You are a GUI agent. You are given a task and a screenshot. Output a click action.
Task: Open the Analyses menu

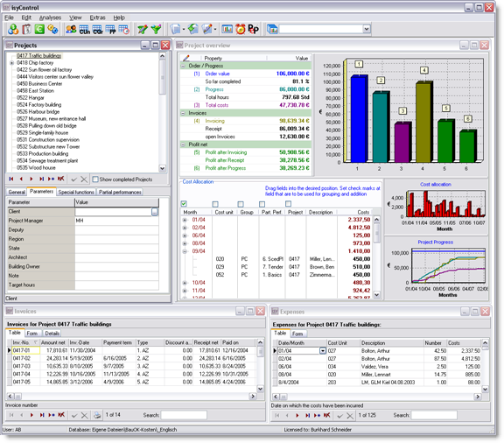point(50,18)
